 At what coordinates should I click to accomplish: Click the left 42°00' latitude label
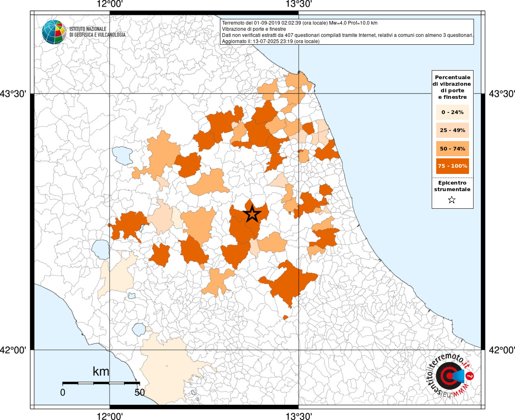coord(13,350)
